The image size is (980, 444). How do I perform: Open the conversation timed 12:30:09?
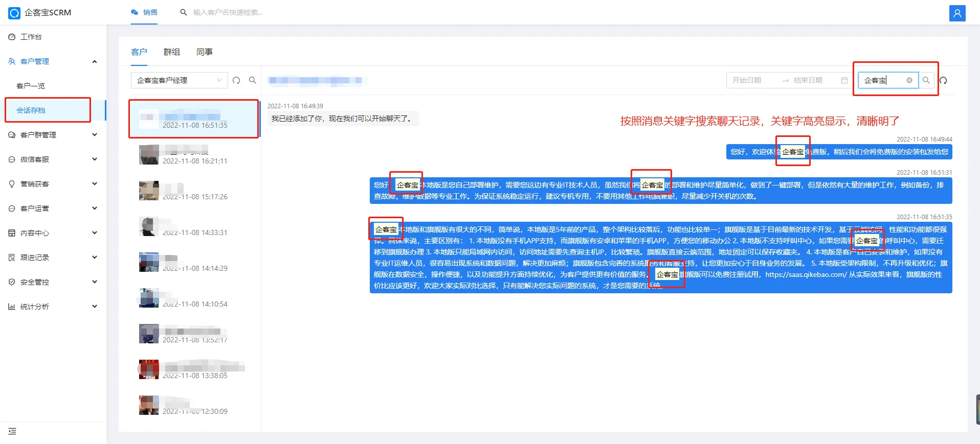194,405
